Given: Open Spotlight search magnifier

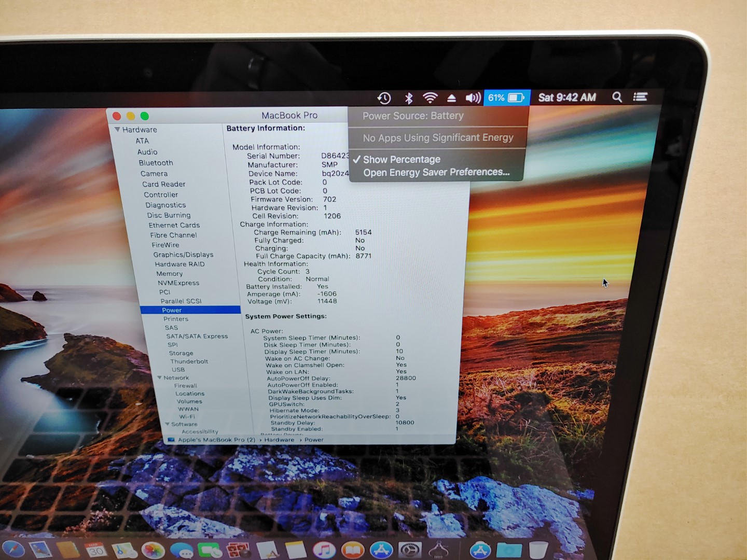Looking at the screenshot, I should (617, 97).
